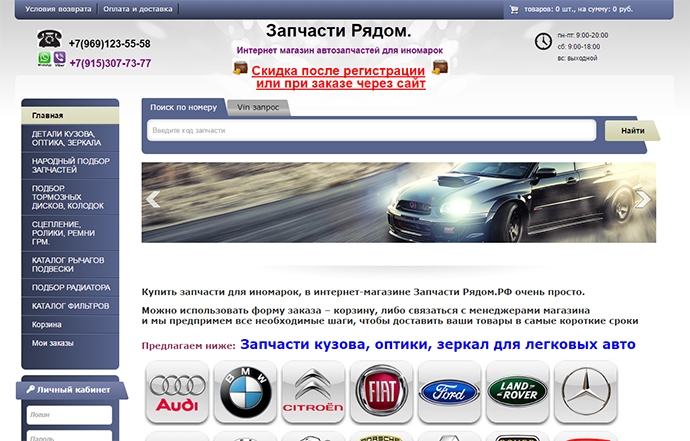The width and height of the screenshot is (690, 441).
Task: Open Каталог рычагов подвески menu item
Action: pos(70,265)
